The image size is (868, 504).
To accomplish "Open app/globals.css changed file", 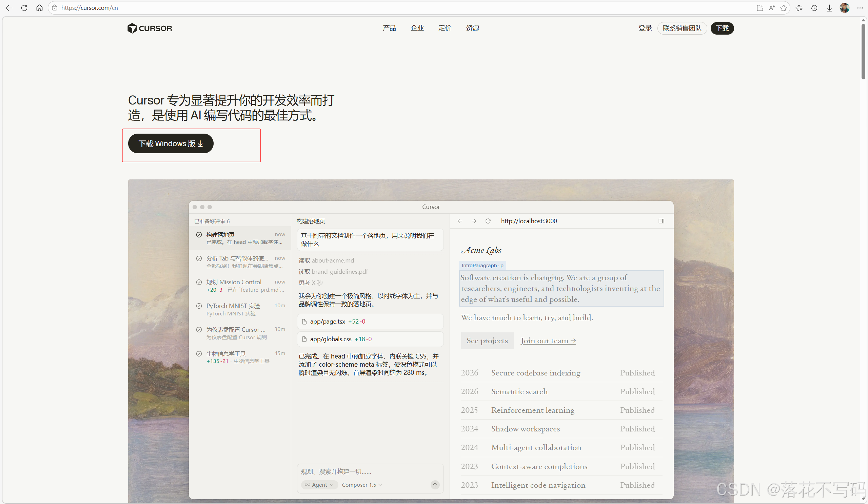I will tap(370, 339).
